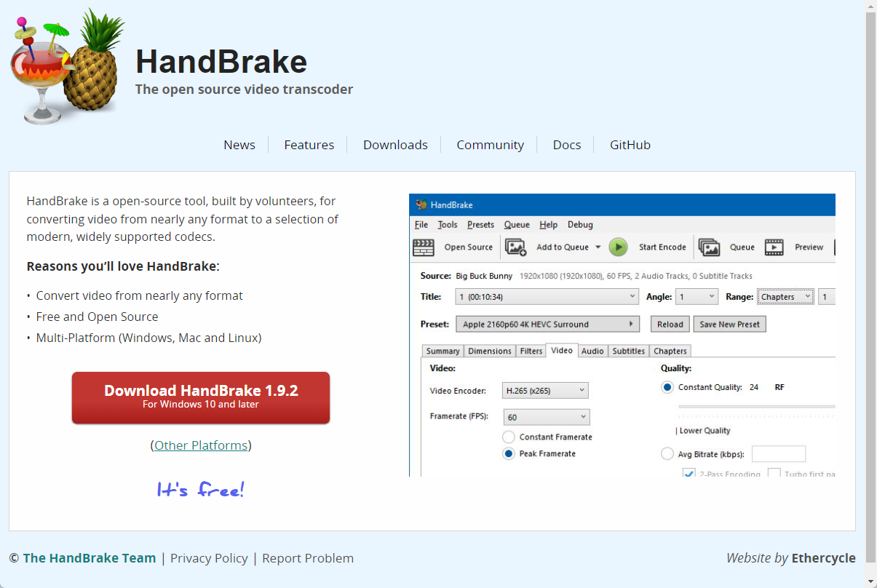Viewport: 877px width, 588px height.
Task: Click the "It's free!" handwritten text
Action: tap(201, 490)
